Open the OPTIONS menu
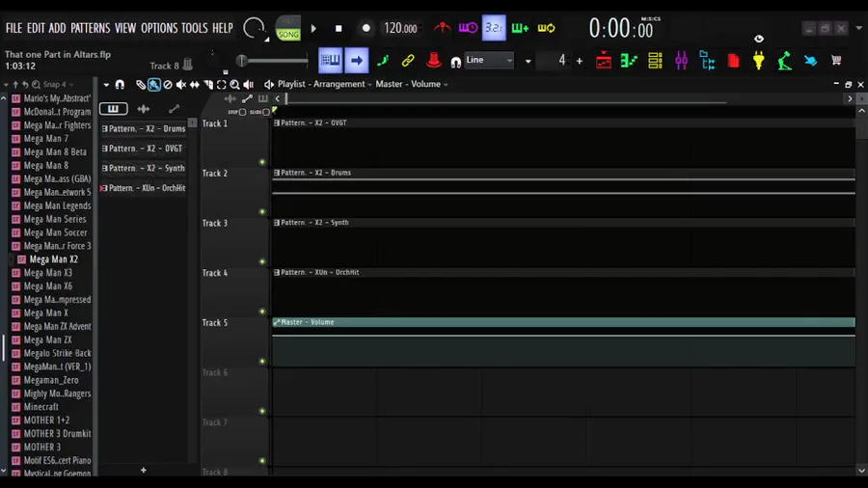868x488 pixels. 159,28
